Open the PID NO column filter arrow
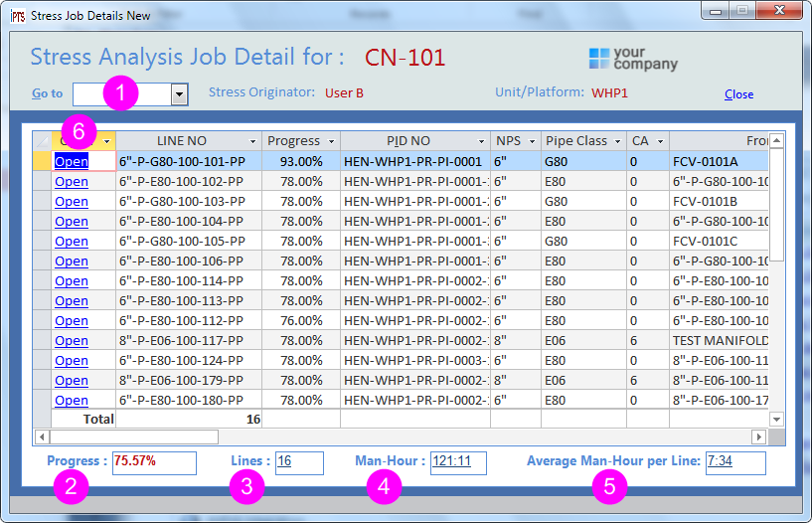The image size is (812, 523). tap(481, 141)
